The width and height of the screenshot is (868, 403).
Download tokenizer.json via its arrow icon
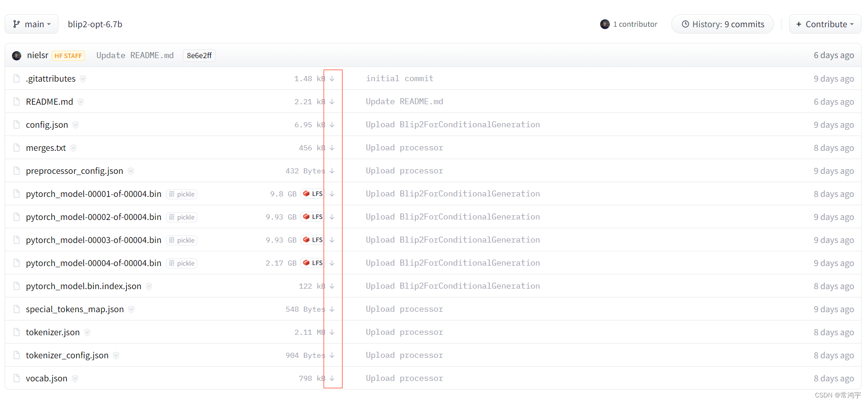click(332, 332)
